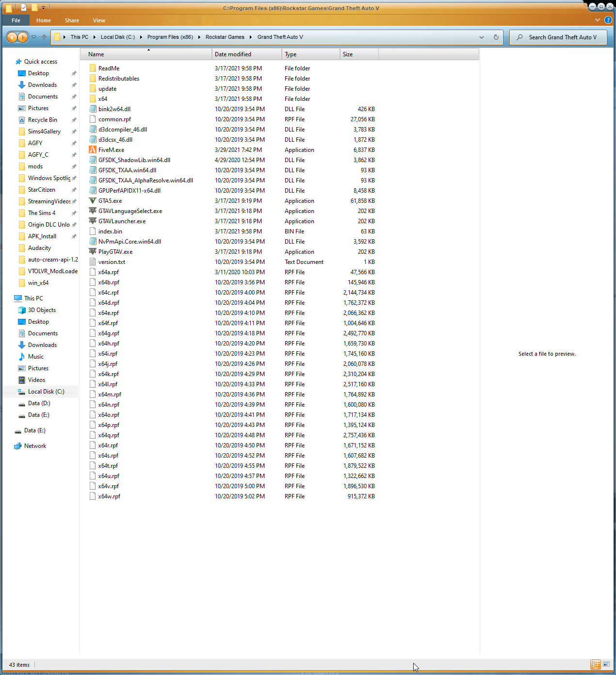Select GFSDK_ShadowLib.win64.dll file name

click(x=134, y=160)
